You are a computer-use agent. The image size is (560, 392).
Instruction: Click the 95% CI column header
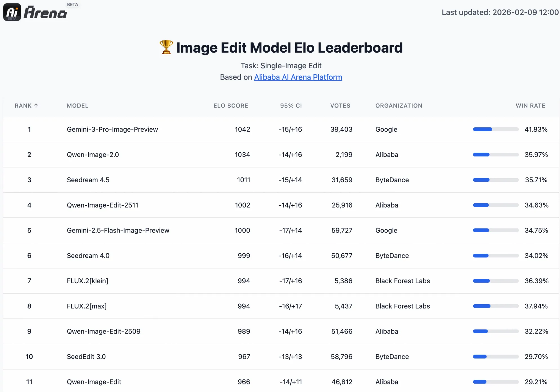pyautogui.click(x=291, y=106)
